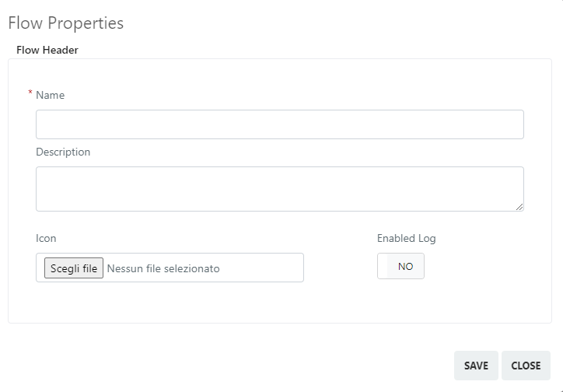Click blank area below Icon in Flow Header panel

(x=169, y=303)
